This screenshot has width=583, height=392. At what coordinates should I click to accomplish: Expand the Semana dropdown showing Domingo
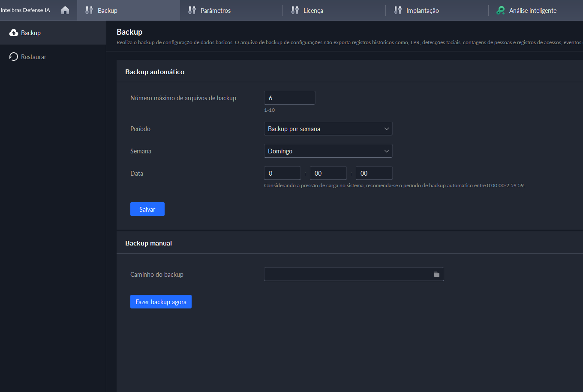pyautogui.click(x=328, y=151)
